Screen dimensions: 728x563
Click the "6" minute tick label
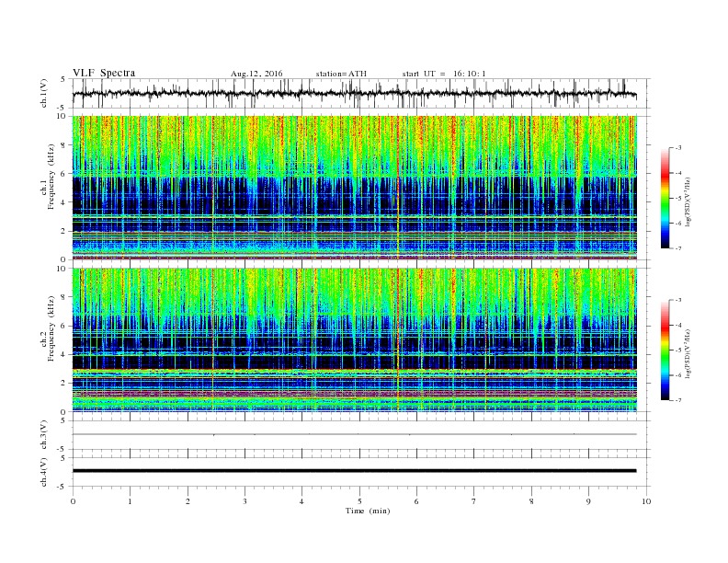(x=416, y=501)
